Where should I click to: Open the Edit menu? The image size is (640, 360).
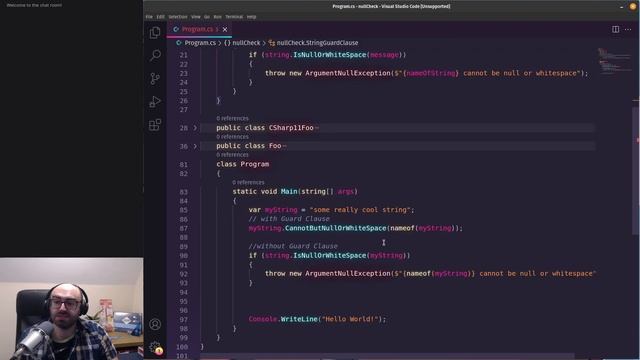pos(160,17)
